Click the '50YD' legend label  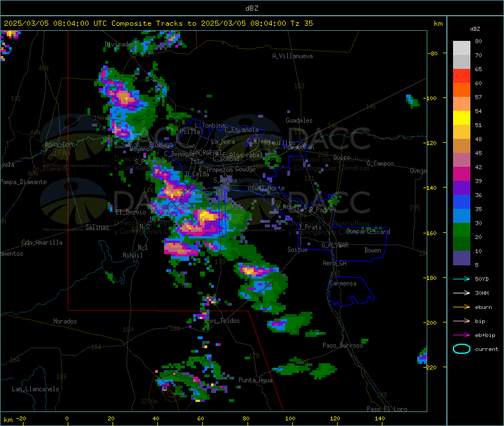tap(482, 279)
